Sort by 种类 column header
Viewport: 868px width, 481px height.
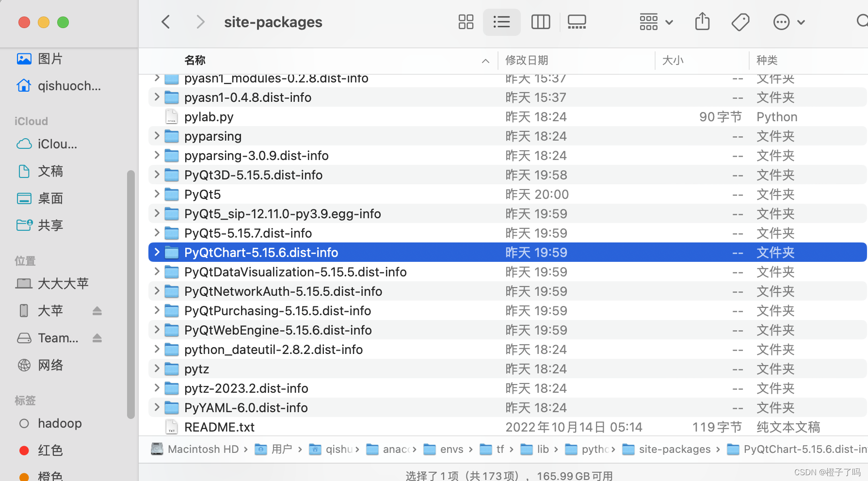(x=767, y=60)
